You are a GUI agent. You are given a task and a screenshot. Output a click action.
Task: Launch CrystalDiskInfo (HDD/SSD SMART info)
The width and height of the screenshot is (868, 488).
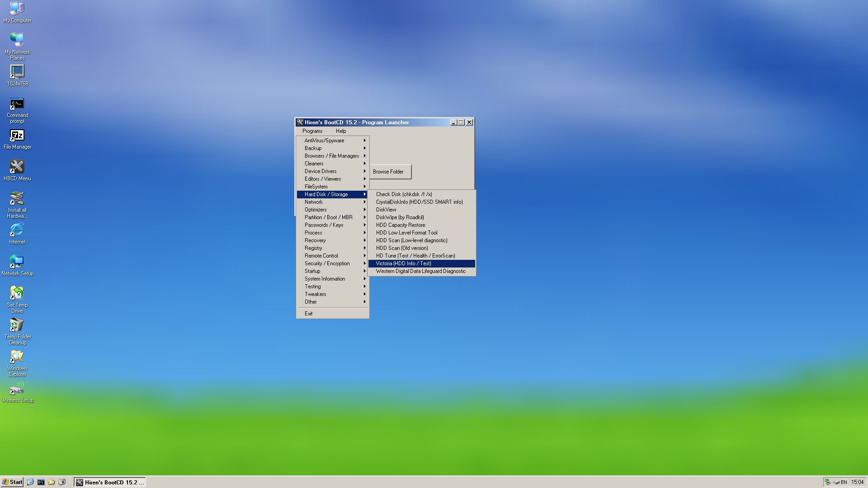pyautogui.click(x=422, y=202)
